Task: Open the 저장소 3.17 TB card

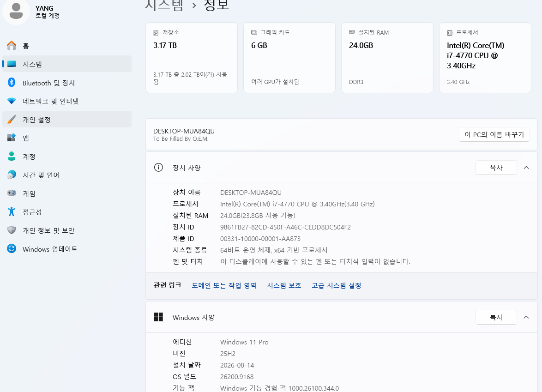Action: point(192,58)
